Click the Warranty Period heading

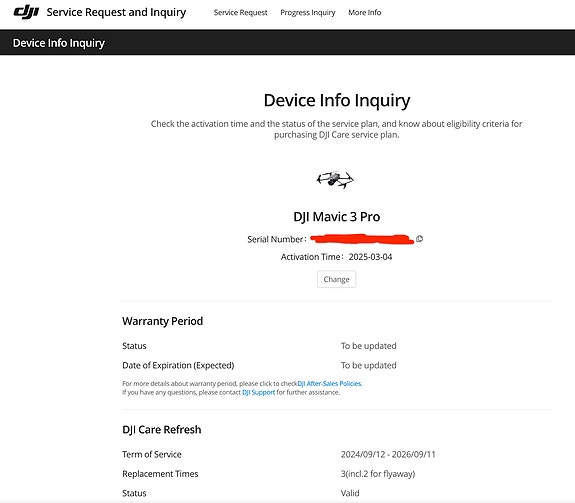(162, 321)
